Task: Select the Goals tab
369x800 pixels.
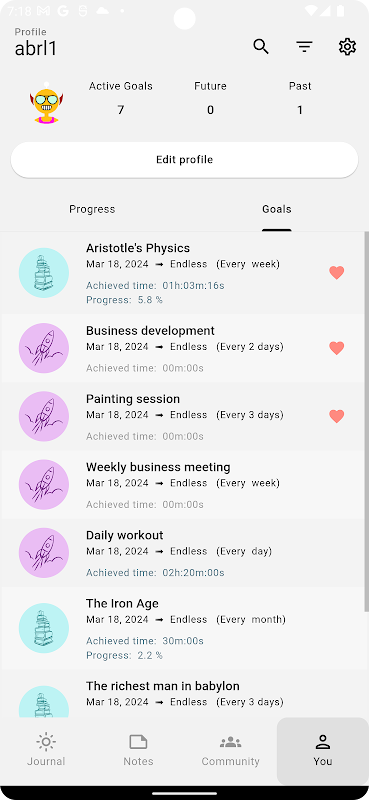Action: [277, 209]
